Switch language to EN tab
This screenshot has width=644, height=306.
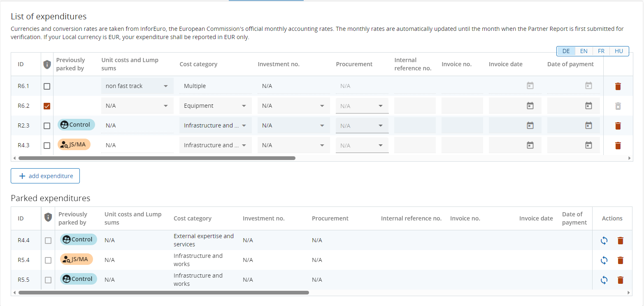click(584, 51)
